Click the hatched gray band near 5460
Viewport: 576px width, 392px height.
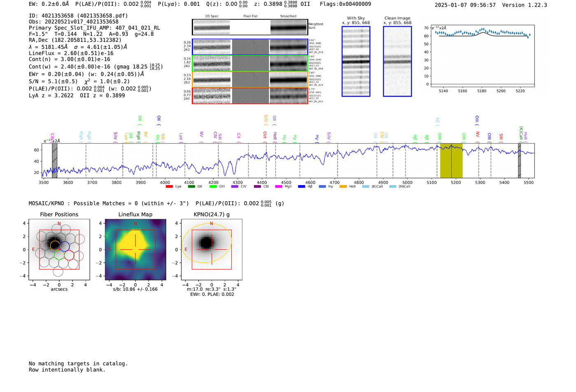click(520, 160)
